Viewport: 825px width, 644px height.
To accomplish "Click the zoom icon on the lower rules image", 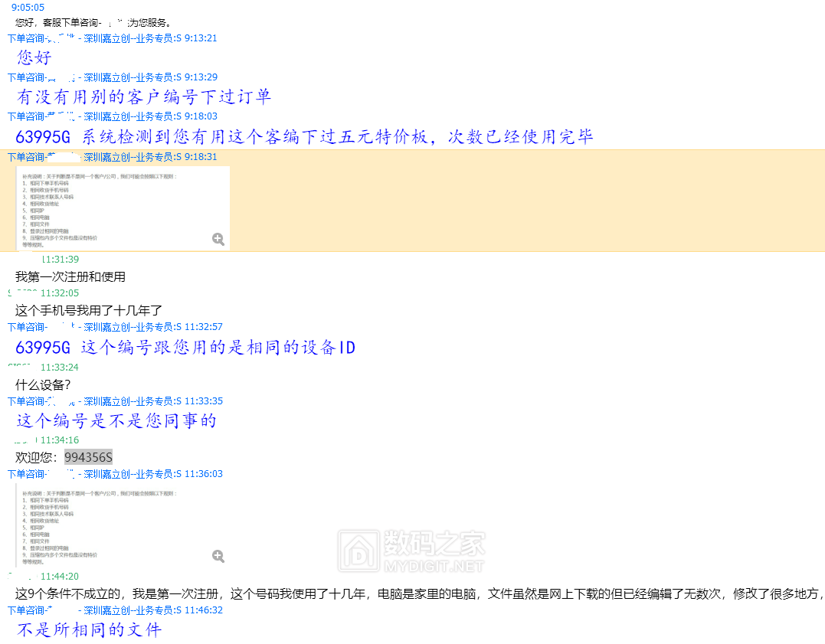I will [218, 557].
